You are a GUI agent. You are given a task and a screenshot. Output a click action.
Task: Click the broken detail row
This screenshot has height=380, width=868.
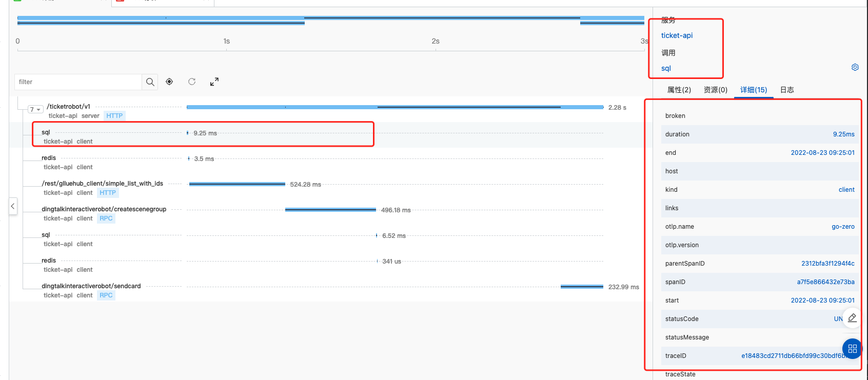click(x=760, y=116)
